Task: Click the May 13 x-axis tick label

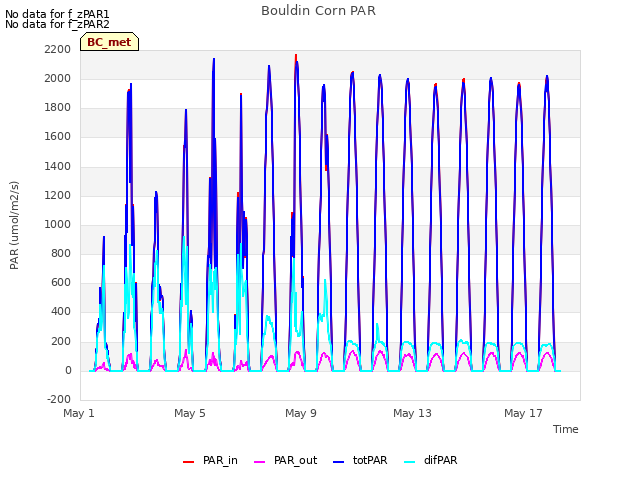Action: [x=412, y=413]
